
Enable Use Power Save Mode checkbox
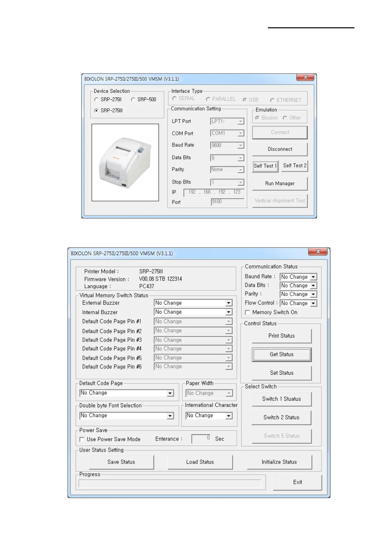click(x=82, y=439)
